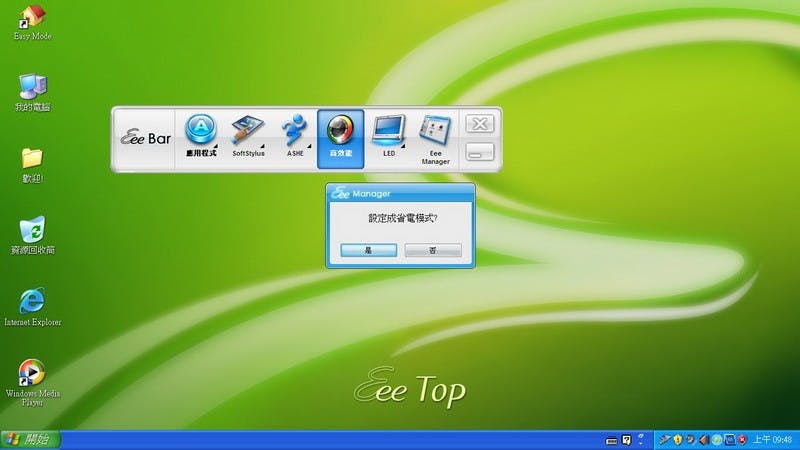This screenshot has height=450, width=800.
Task: Click the help question mark icon in language bar
Action: click(x=627, y=440)
